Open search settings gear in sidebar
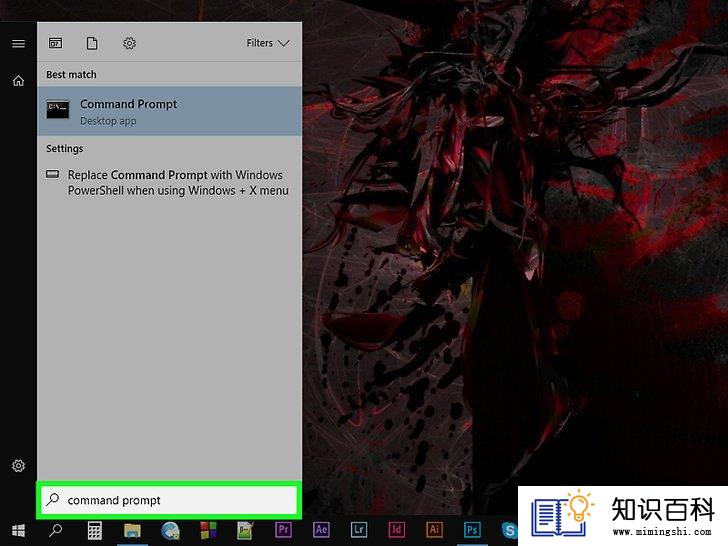The image size is (728, 546). 18,465
